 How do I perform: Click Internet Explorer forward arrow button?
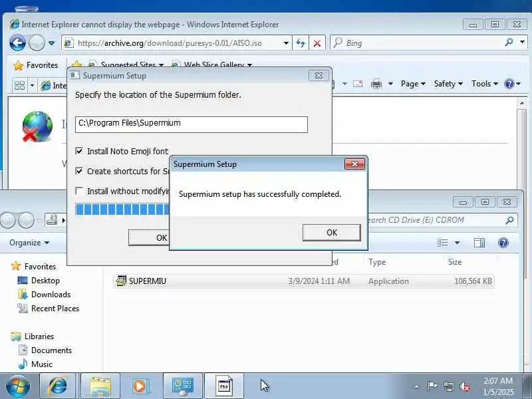(x=37, y=43)
